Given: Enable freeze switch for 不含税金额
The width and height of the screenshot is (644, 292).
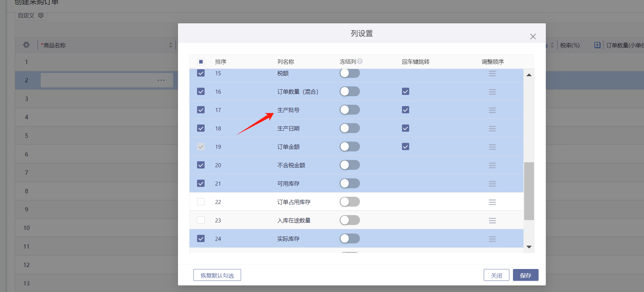Looking at the screenshot, I should [x=350, y=165].
